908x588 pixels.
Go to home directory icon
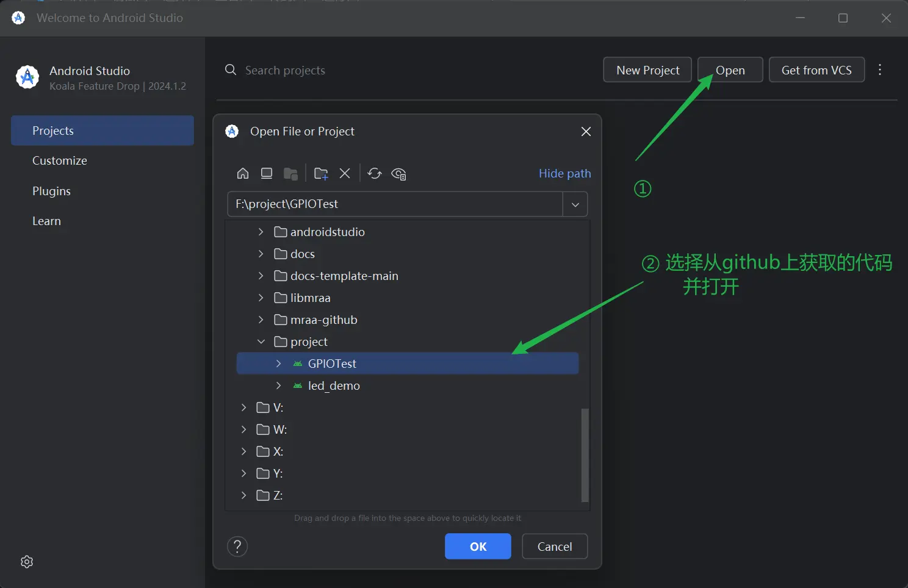tap(243, 174)
